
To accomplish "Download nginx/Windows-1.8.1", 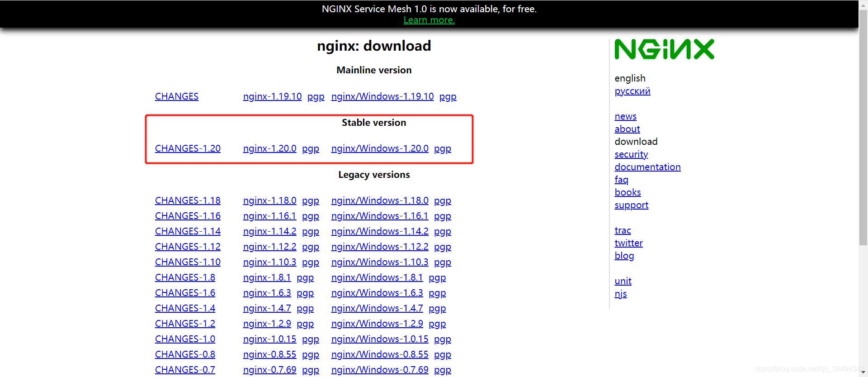I will click(377, 277).
